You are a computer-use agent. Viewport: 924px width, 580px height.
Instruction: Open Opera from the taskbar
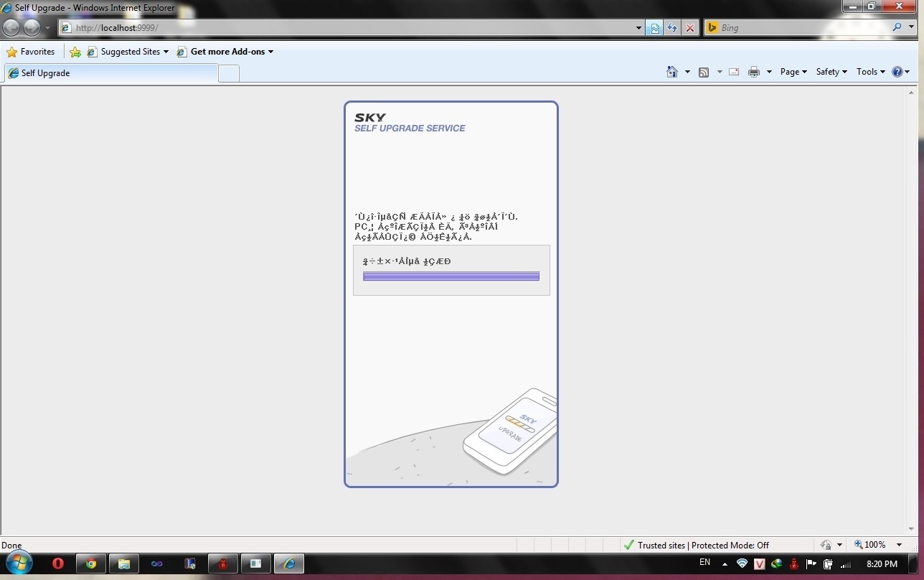tap(58, 563)
